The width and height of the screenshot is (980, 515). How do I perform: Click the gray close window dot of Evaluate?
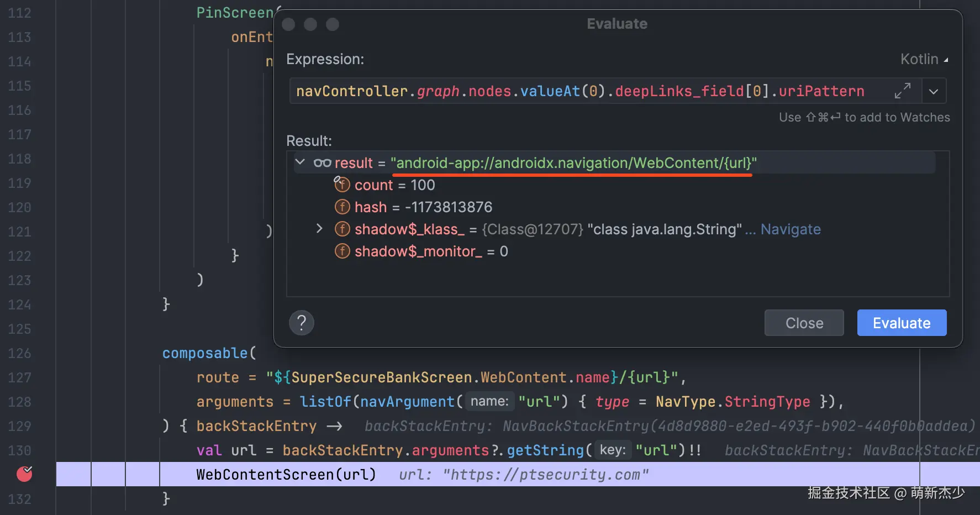pos(288,24)
